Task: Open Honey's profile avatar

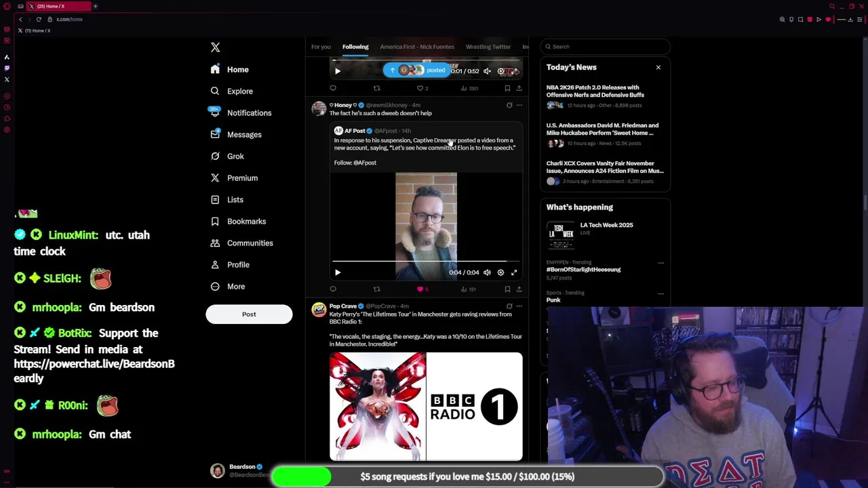Action: click(319, 108)
